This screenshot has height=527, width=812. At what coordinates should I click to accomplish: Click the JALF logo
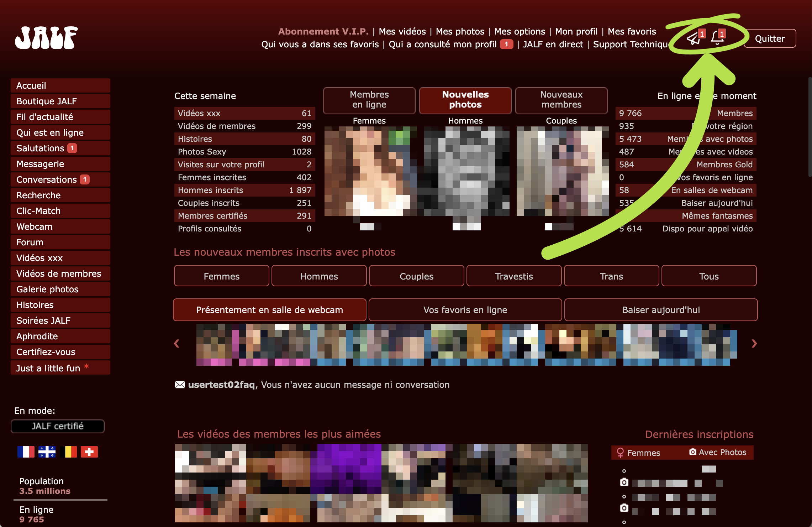tap(46, 37)
